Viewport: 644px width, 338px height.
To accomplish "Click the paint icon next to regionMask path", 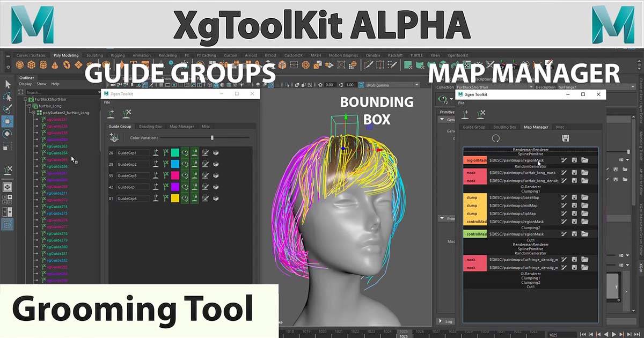I will (x=563, y=160).
